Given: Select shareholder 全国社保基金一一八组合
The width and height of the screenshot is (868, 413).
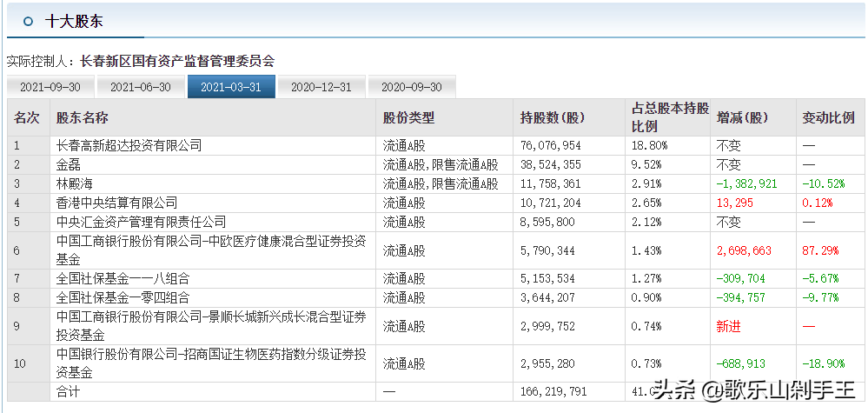Looking at the screenshot, I should point(123,278).
